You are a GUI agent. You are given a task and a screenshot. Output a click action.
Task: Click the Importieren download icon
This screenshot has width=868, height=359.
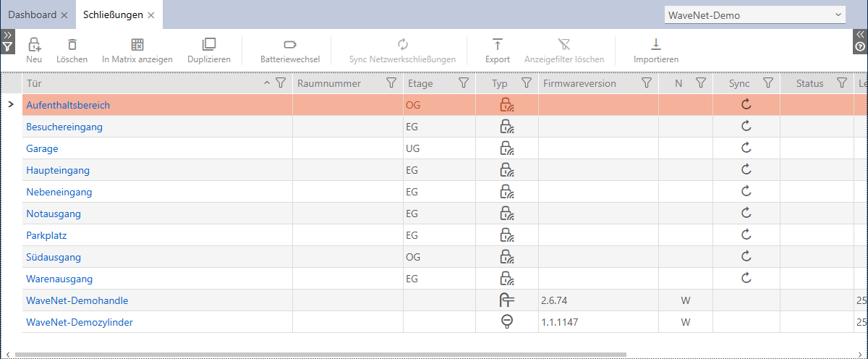tap(655, 45)
